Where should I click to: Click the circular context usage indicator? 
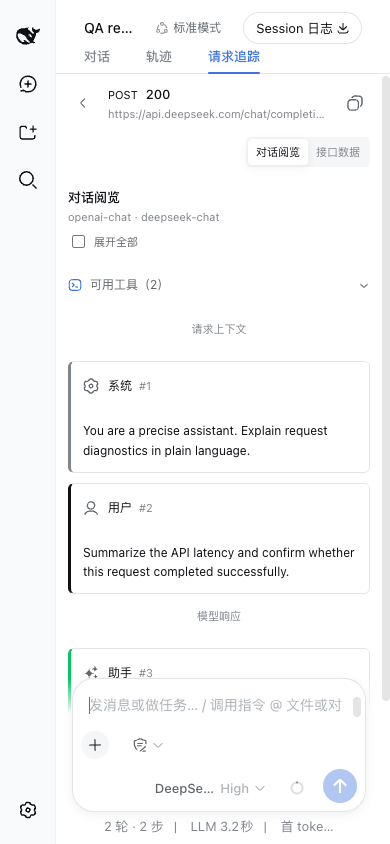(297, 789)
